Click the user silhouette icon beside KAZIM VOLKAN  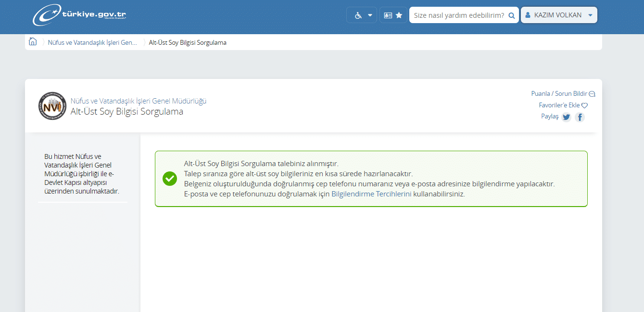[528, 15]
